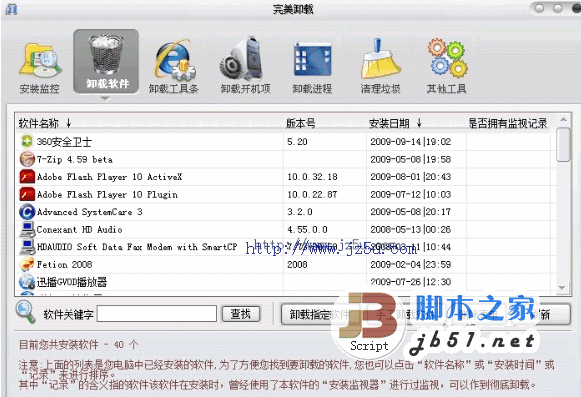Click inside 软件关键字 input field

[157, 314]
